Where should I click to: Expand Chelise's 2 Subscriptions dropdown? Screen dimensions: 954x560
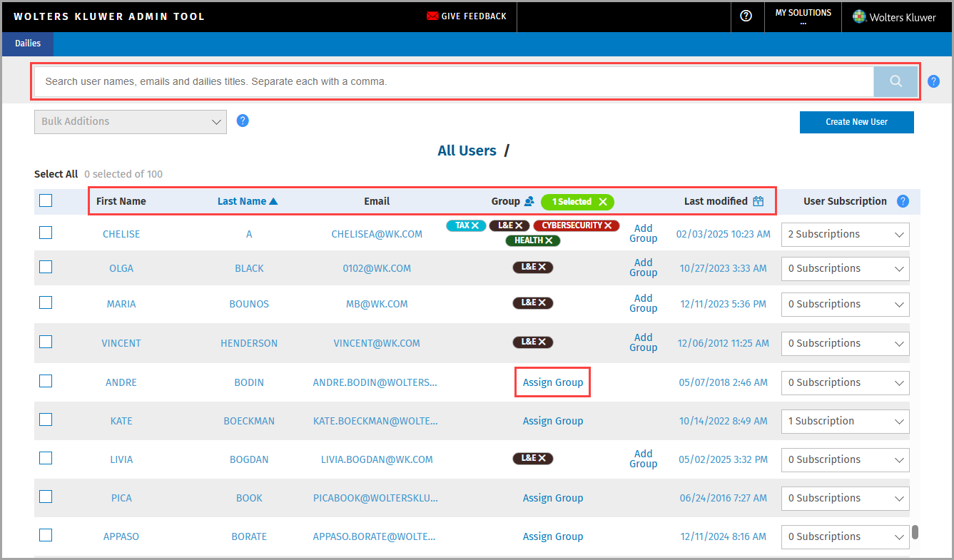pos(846,234)
